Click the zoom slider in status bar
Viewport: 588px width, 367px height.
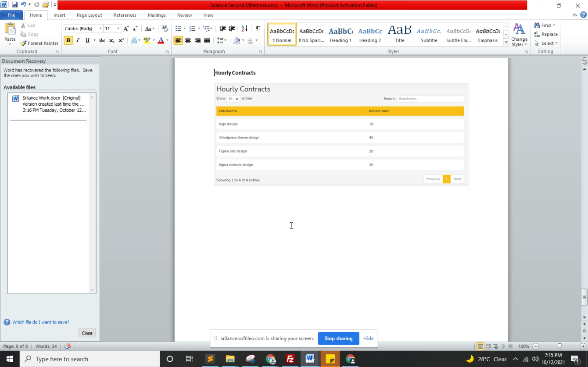559,346
